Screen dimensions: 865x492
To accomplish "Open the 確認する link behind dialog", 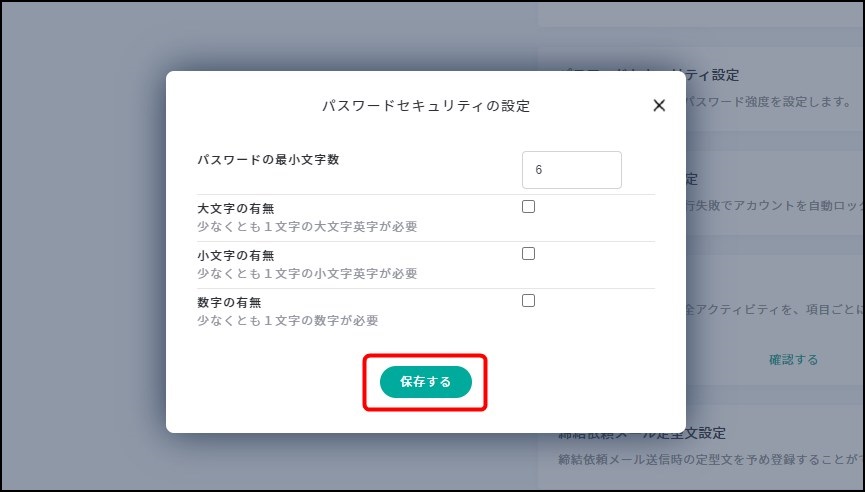I will click(793, 360).
